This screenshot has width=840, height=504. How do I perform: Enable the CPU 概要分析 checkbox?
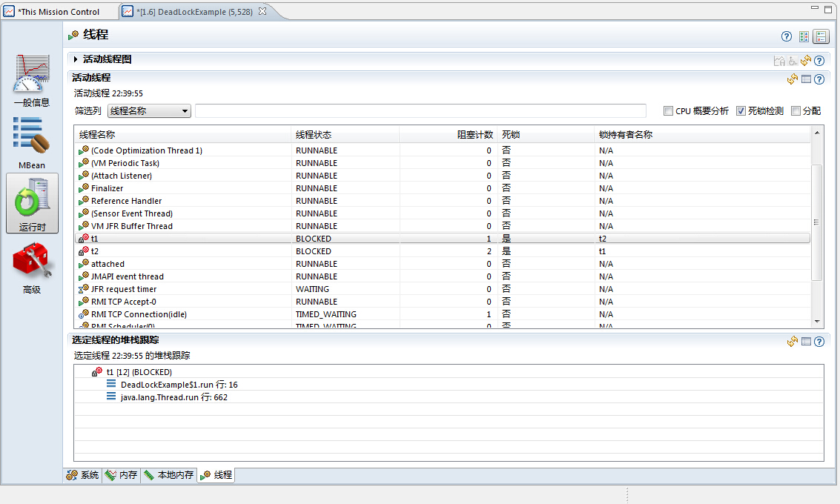pos(668,111)
